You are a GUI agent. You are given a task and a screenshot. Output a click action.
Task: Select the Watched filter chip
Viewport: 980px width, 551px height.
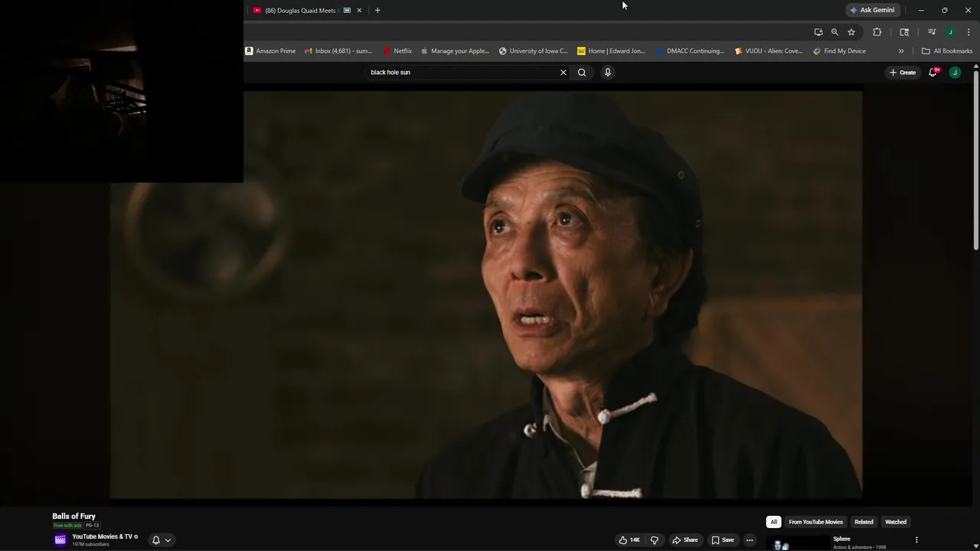pyautogui.click(x=896, y=522)
